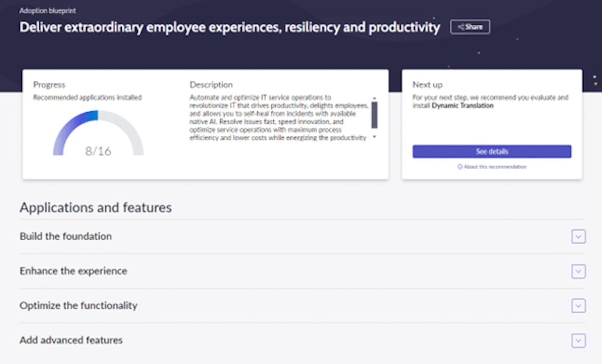Viewport: 602px width, 364px height.
Task: Click the share icon inside the Share button
Action: click(461, 27)
